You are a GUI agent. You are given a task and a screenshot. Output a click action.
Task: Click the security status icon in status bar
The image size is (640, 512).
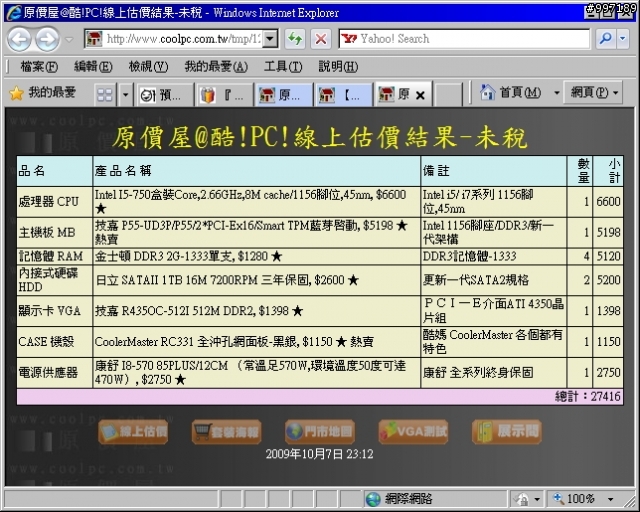pyautogui.click(x=522, y=499)
